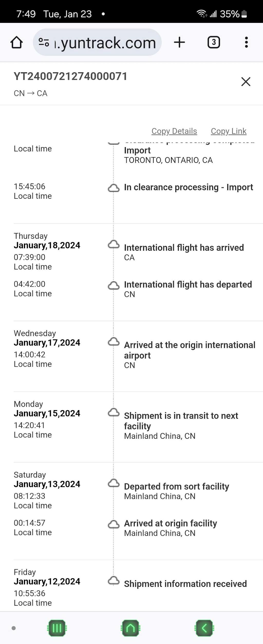This screenshot has height=644, width=263.
Task: Click the Copy Link link
Action: coord(229,131)
